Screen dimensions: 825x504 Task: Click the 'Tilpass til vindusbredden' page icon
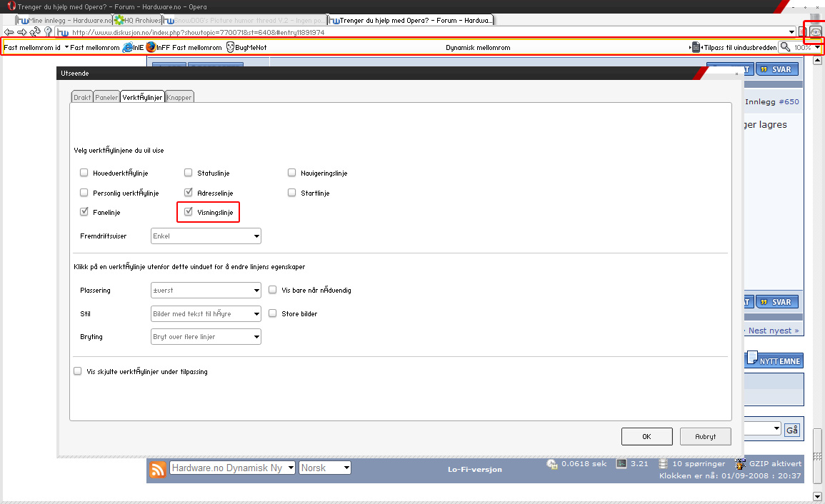696,47
